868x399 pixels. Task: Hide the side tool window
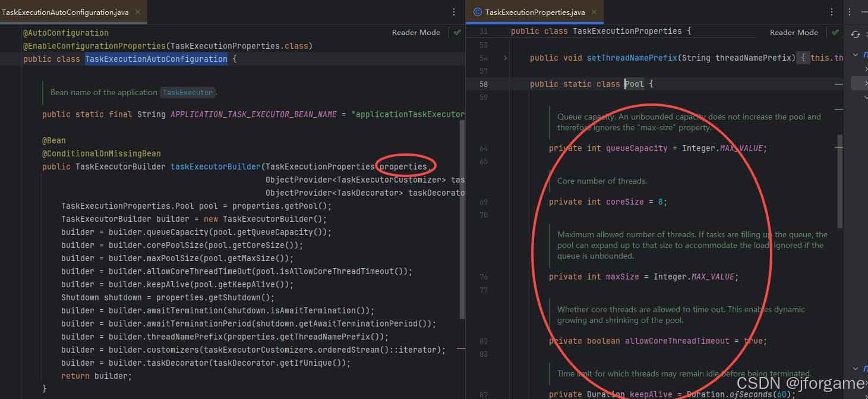tap(864, 12)
